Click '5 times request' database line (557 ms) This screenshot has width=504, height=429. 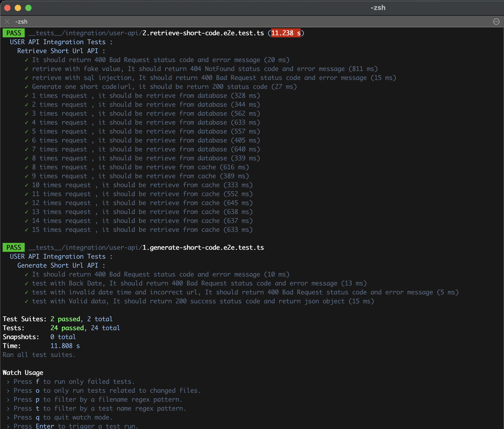(142, 131)
